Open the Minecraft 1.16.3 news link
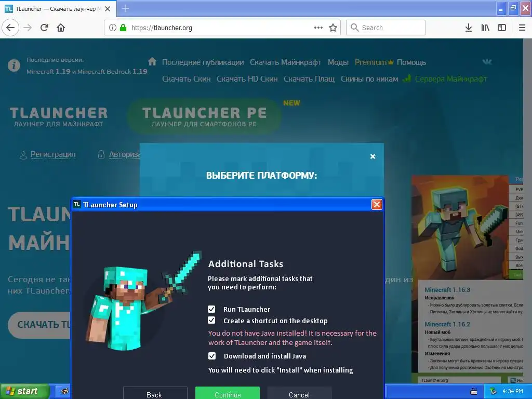 pos(447,290)
